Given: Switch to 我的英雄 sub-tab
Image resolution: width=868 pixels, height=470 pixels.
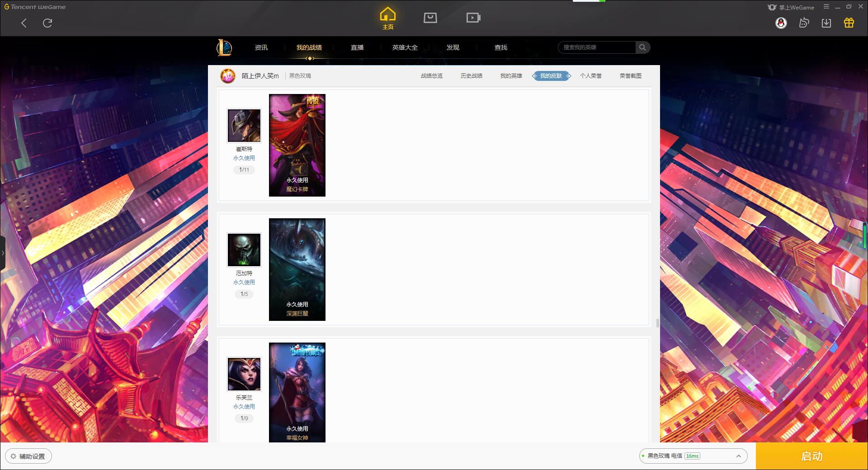Looking at the screenshot, I should pos(511,76).
